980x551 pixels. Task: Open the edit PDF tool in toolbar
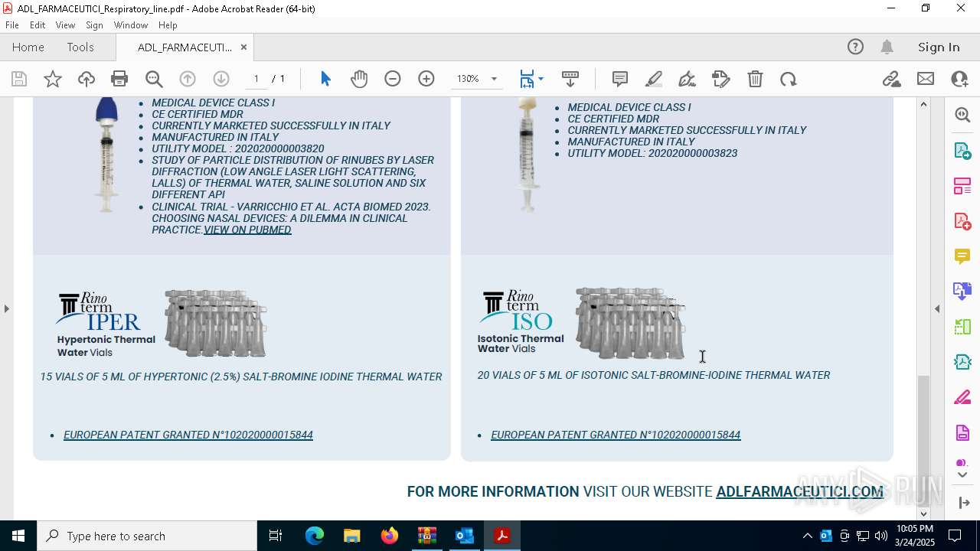tap(721, 79)
